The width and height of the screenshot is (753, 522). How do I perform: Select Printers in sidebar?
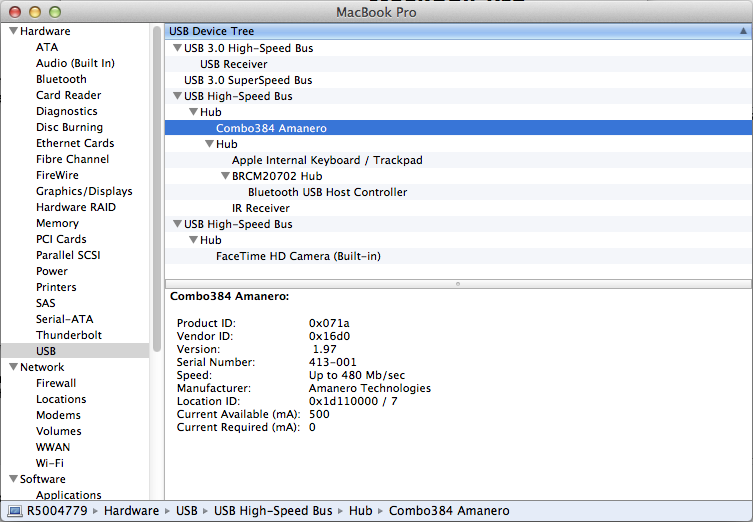pos(56,287)
